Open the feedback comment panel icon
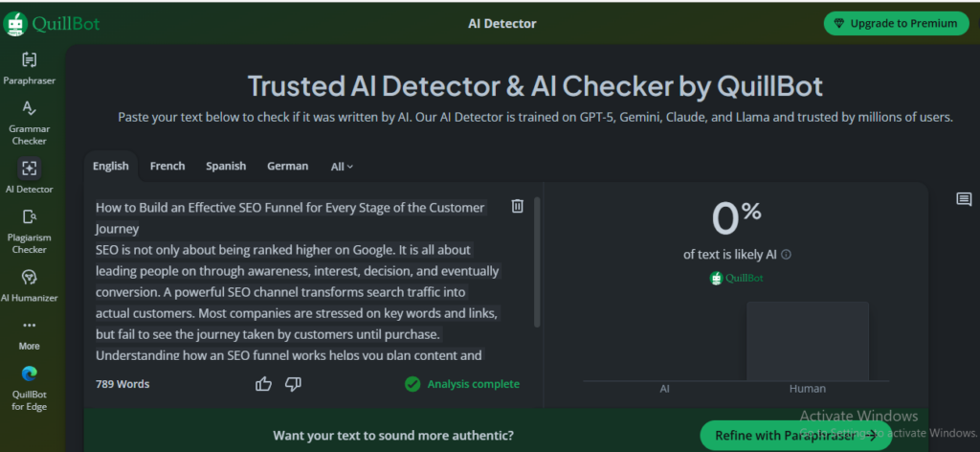The height and width of the screenshot is (452, 980). pos(964,199)
